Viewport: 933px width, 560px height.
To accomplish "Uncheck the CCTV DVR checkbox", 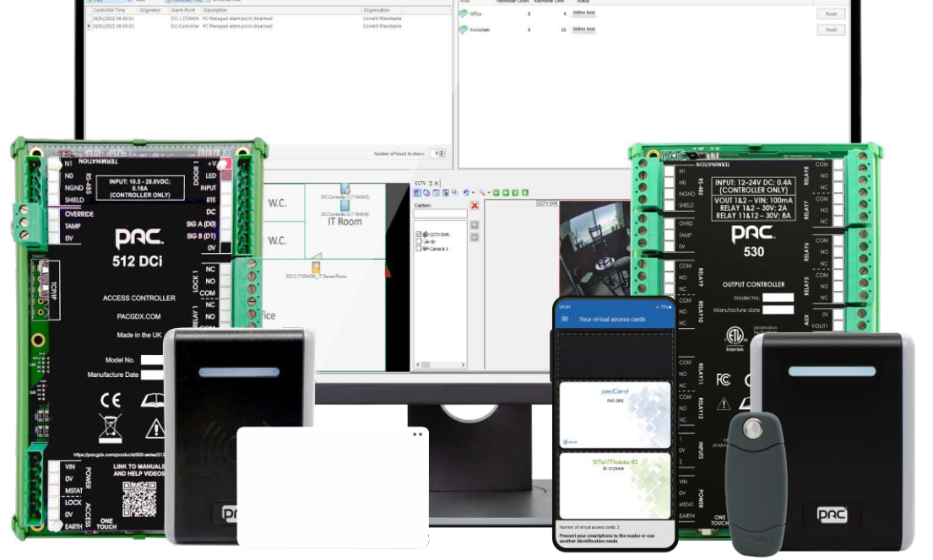I will 418,234.
